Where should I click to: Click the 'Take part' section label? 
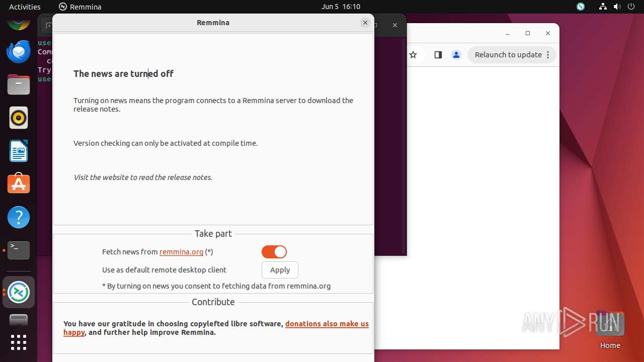(x=213, y=233)
